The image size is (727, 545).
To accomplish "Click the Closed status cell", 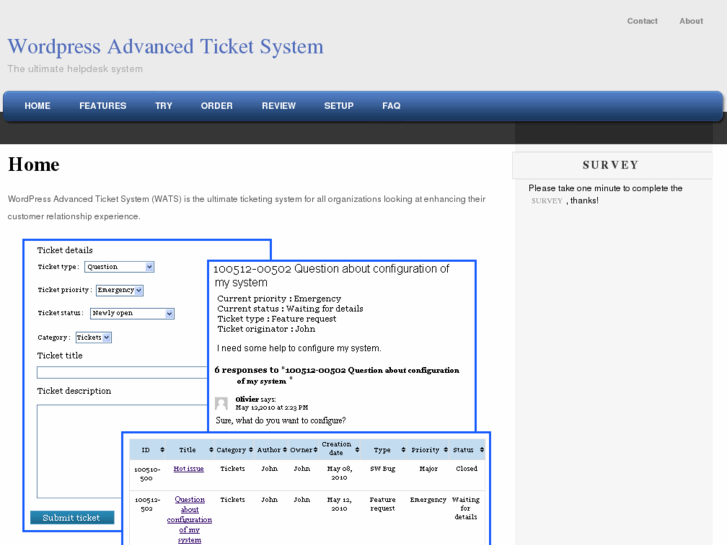I will (x=466, y=469).
